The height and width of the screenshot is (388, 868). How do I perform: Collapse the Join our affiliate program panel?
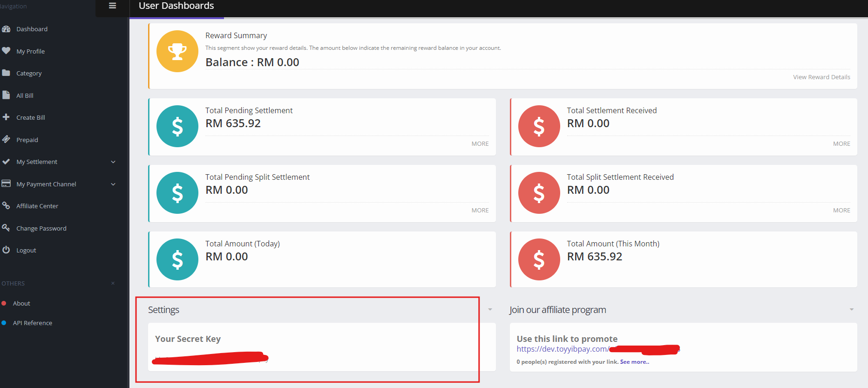pos(851,310)
